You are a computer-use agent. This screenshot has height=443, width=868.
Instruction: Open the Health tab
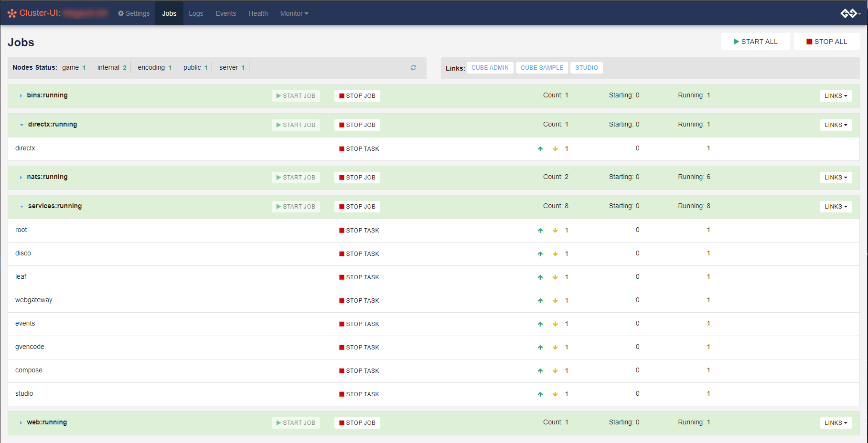coord(258,13)
